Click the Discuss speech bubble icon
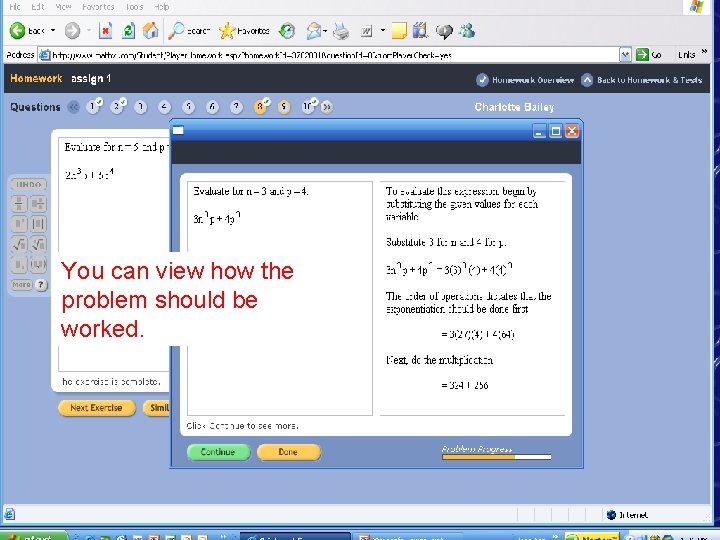 pos(444,31)
